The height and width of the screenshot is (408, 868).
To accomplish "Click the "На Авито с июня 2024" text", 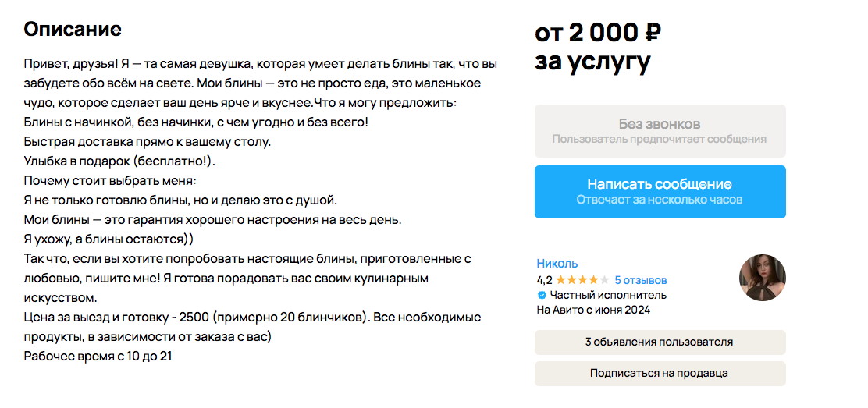I will [x=593, y=310].
